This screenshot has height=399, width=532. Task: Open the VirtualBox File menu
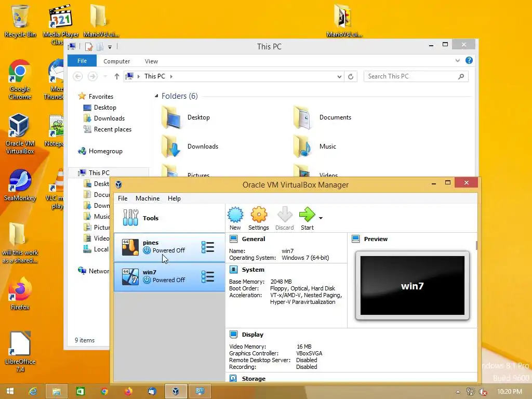click(x=123, y=198)
